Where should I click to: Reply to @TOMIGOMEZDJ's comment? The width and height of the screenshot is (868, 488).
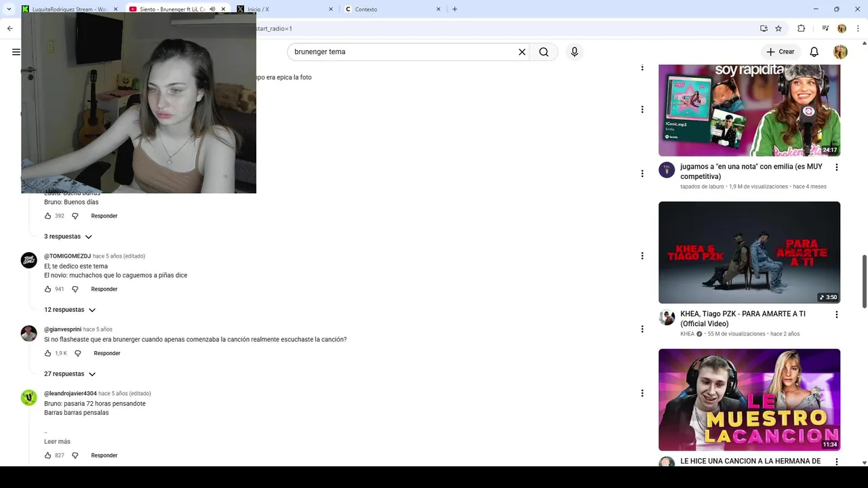(104, 289)
